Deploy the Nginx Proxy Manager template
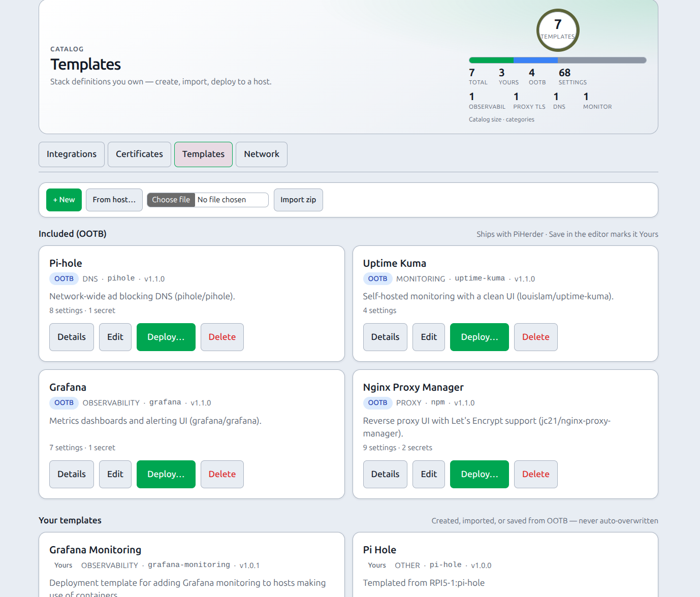The width and height of the screenshot is (700, 597). tap(480, 474)
